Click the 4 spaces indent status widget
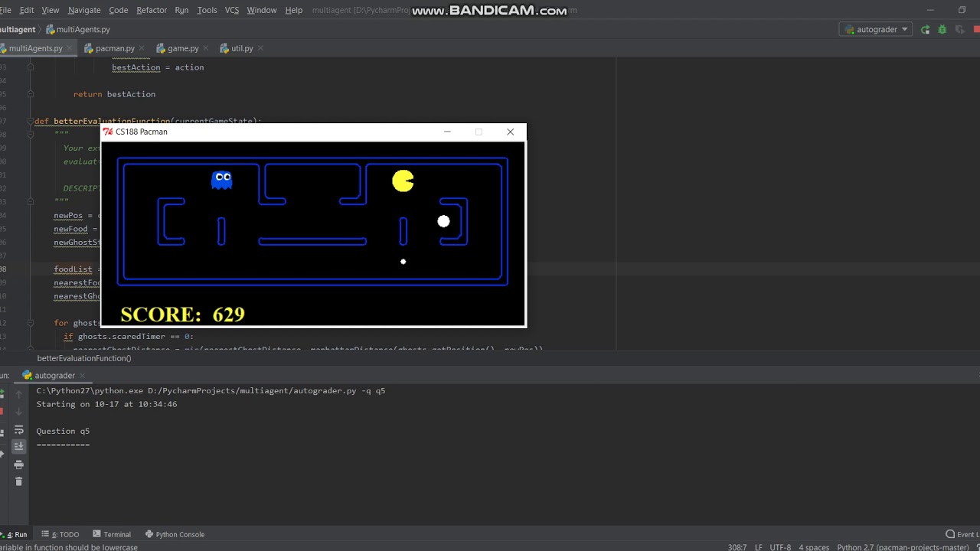Image resolution: width=980 pixels, height=551 pixels. 814,547
